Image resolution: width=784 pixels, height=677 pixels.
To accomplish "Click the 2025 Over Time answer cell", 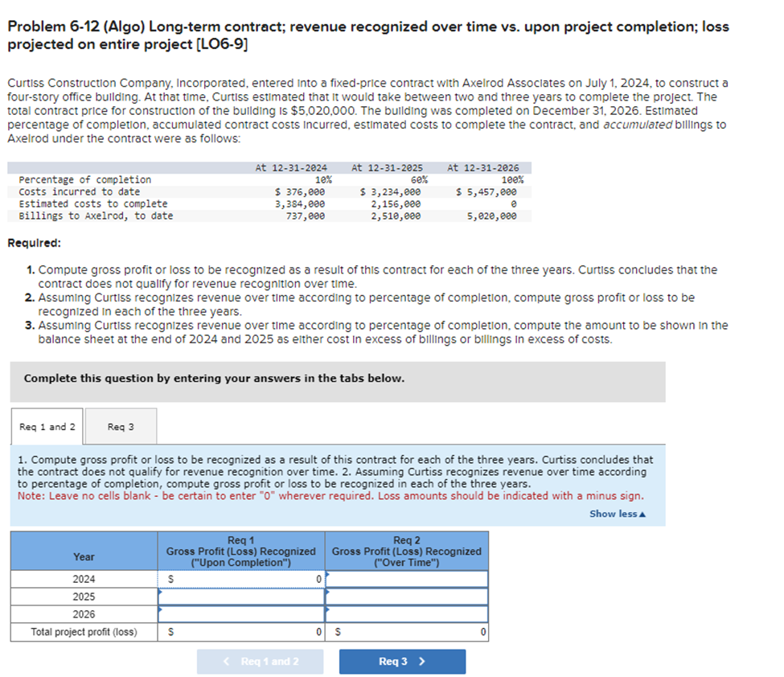I will (x=406, y=596).
